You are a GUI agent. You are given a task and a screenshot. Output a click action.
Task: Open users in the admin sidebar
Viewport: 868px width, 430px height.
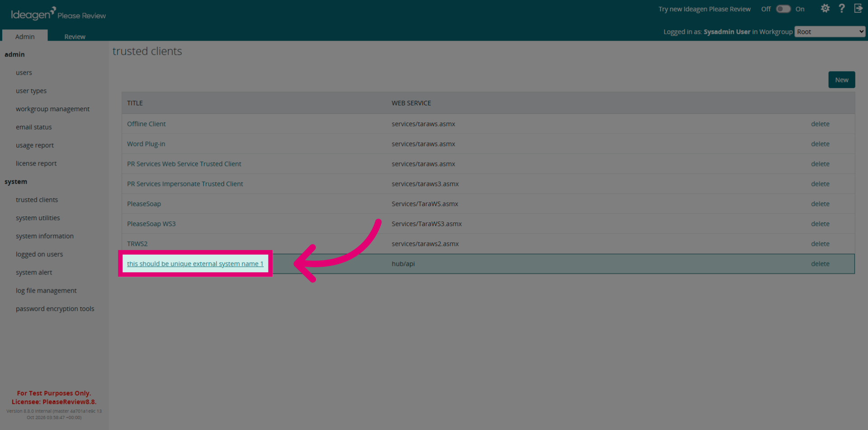click(x=24, y=73)
